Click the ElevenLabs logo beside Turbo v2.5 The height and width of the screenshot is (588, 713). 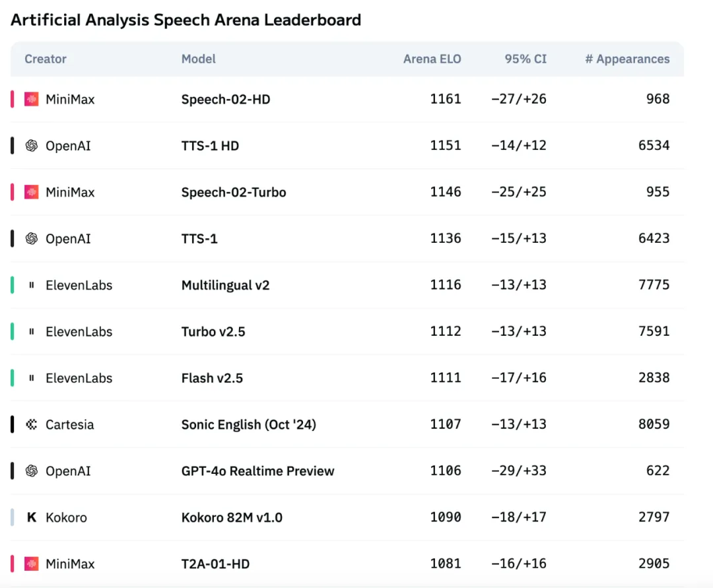click(32, 332)
